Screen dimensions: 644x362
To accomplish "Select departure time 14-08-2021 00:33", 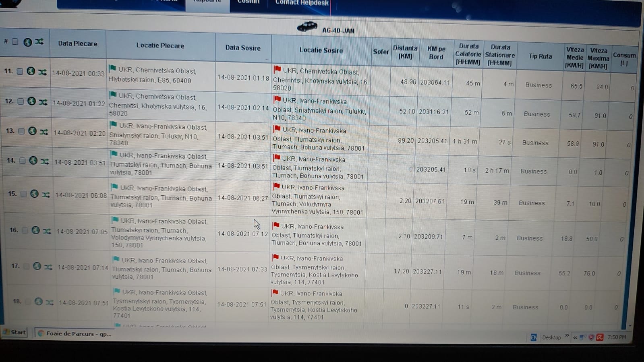I will coord(79,74).
